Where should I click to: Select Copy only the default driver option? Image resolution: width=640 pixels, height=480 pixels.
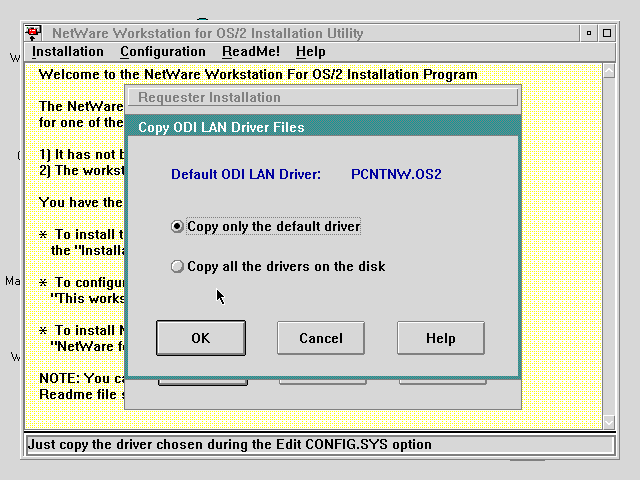(x=266, y=227)
